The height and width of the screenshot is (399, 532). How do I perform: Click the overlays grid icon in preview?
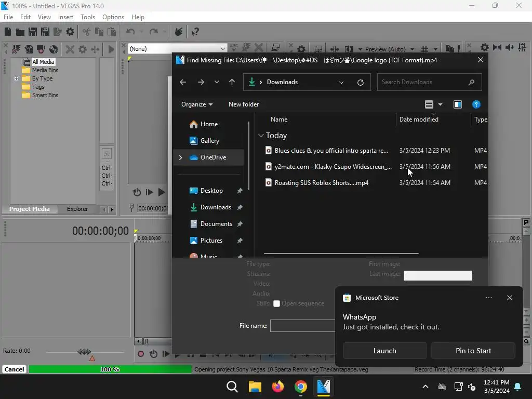[424, 49]
